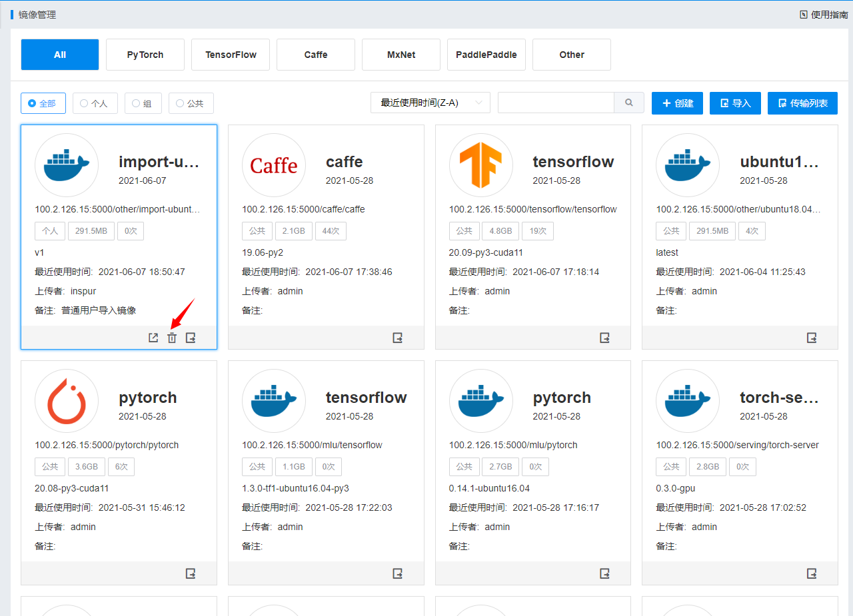Screen dimensions: 853x616
Task: Click the image search input field
Action: click(556, 103)
